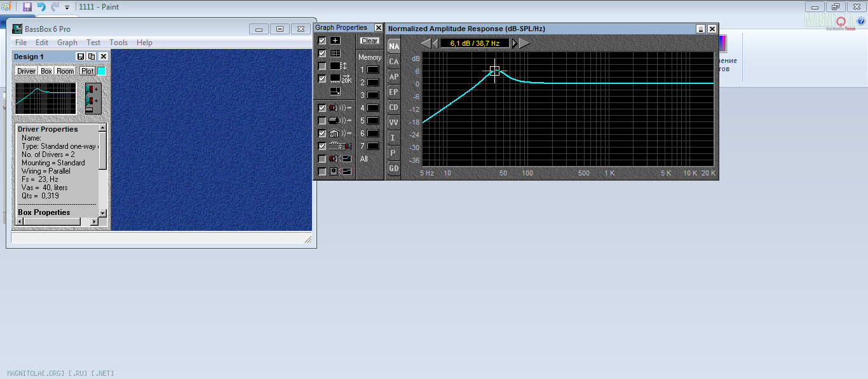Select the VV graph tab

point(394,123)
